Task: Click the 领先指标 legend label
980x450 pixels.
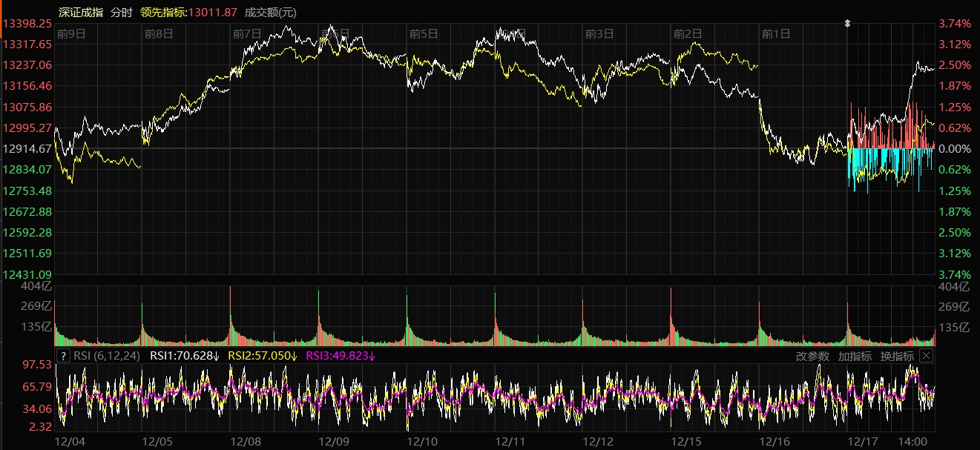Action: pyautogui.click(x=164, y=13)
